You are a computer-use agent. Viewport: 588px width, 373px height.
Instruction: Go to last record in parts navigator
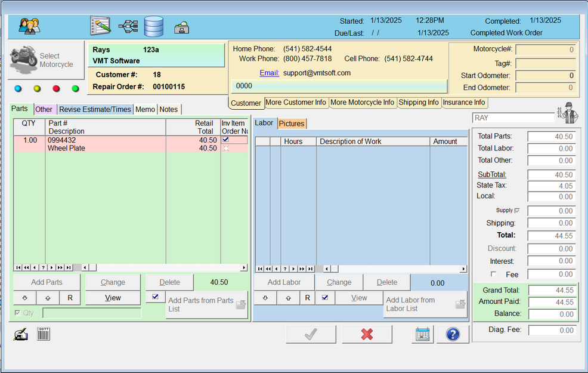pos(69,267)
